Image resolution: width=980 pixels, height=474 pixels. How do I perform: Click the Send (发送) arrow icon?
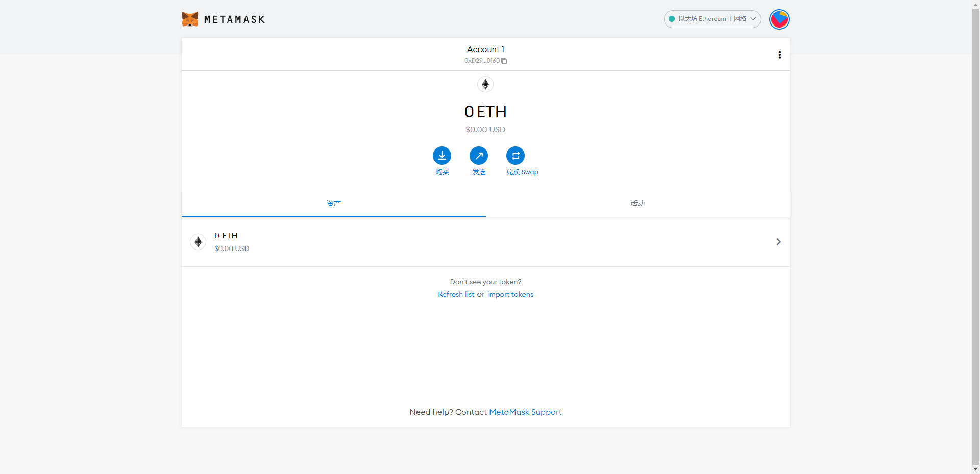(479, 156)
